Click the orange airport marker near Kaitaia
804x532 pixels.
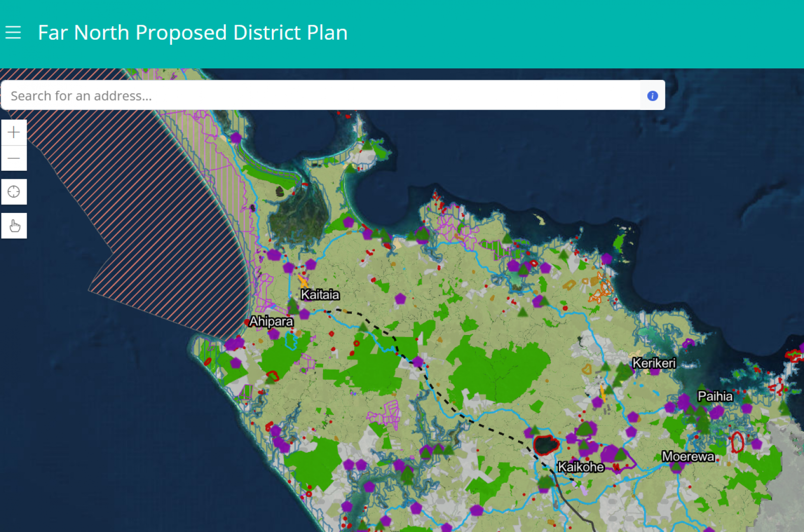pos(303,281)
